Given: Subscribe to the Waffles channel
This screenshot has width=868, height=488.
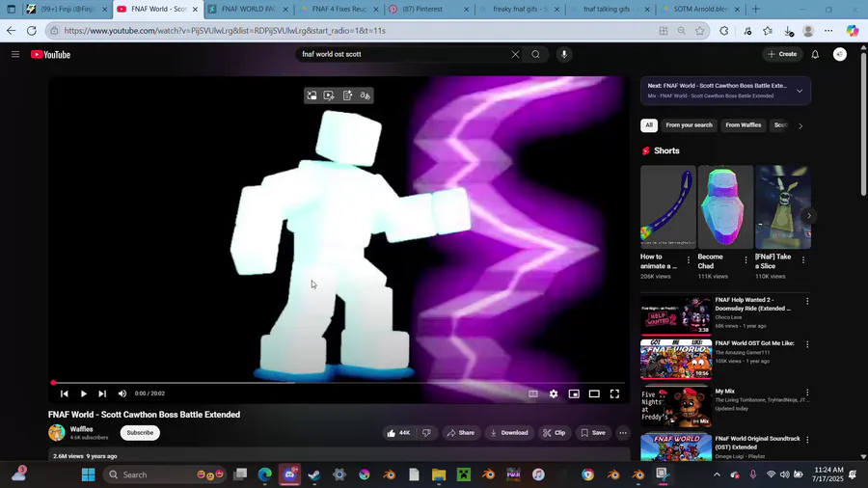Looking at the screenshot, I should coord(140,433).
